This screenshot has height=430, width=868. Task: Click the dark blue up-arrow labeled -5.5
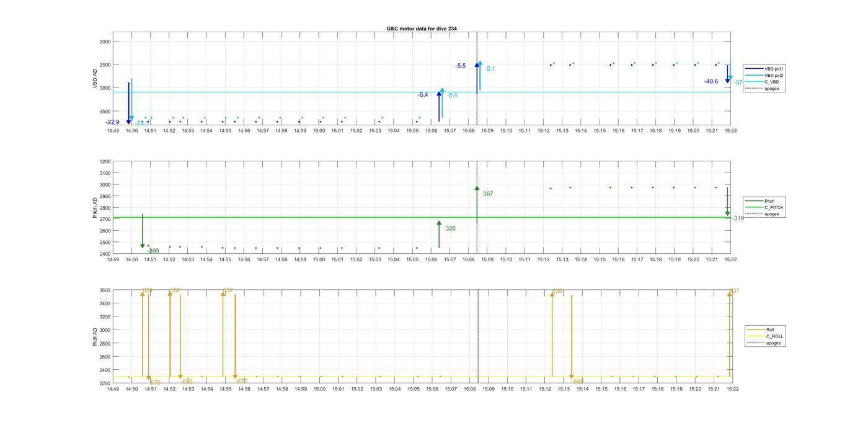pyautogui.click(x=477, y=78)
